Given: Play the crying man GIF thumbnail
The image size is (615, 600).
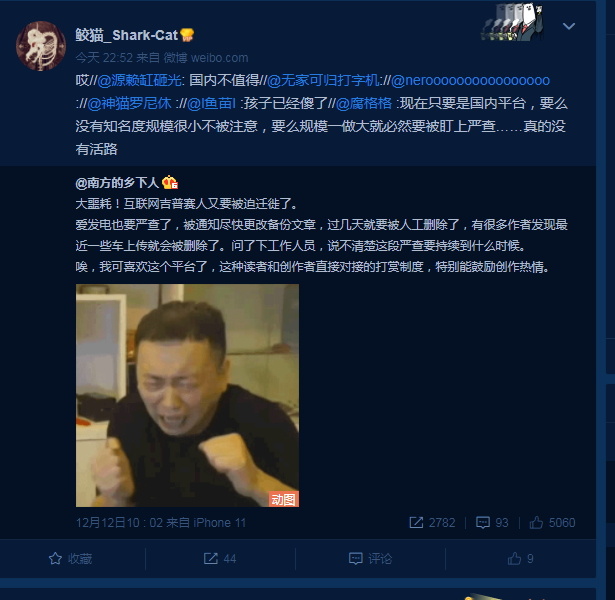Looking at the screenshot, I should coord(187,395).
